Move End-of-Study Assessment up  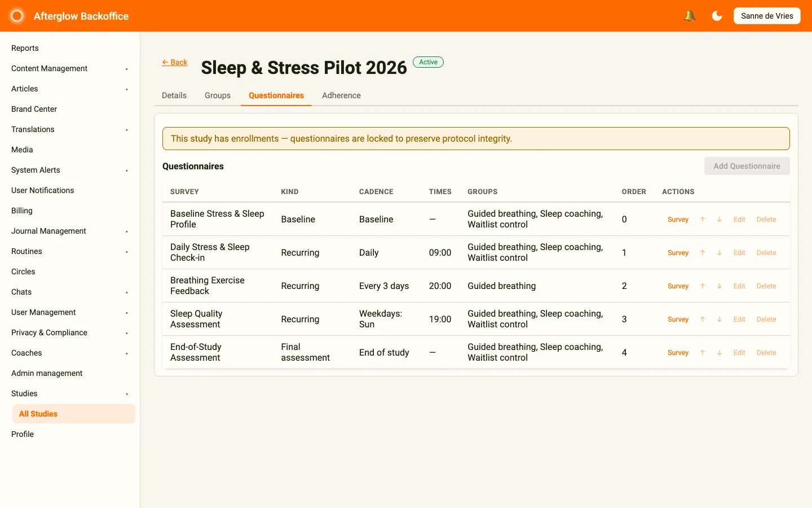pyautogui.click(x=703, y=353)
